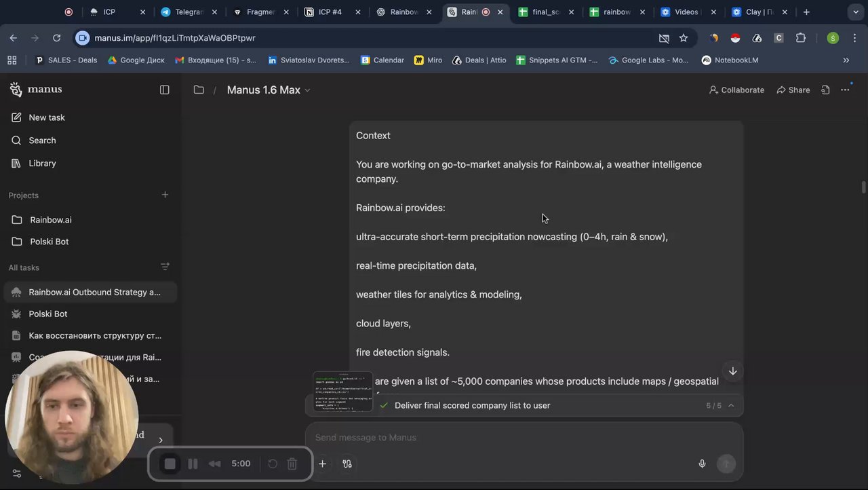Click the C extension icon
The image size is (868, 490).
(x=778, y=38)
